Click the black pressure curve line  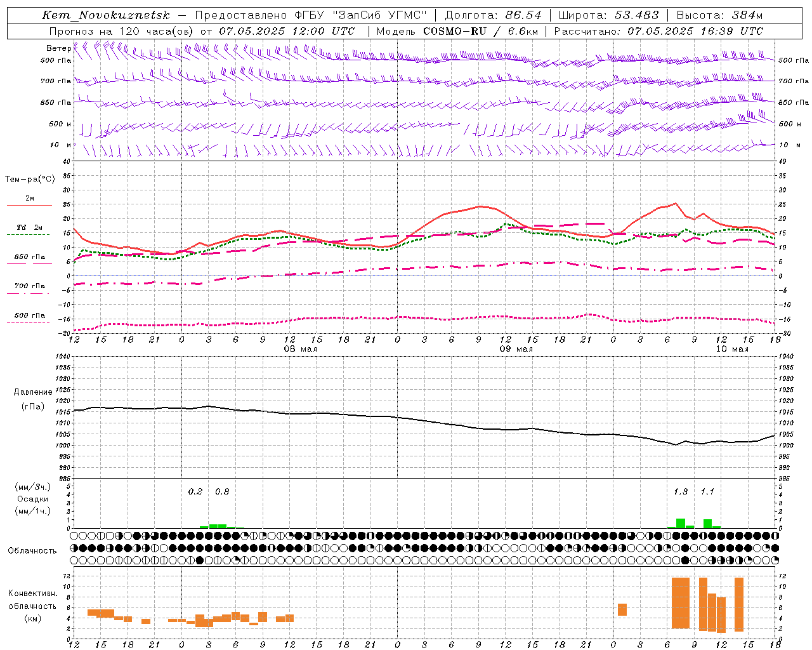click(x=424, y=420)
